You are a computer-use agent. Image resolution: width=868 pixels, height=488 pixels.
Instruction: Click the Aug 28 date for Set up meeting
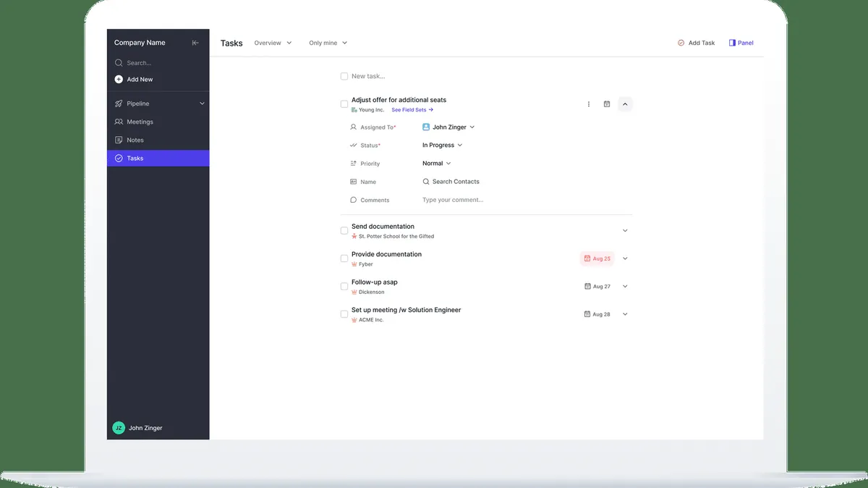pos(597,314)
